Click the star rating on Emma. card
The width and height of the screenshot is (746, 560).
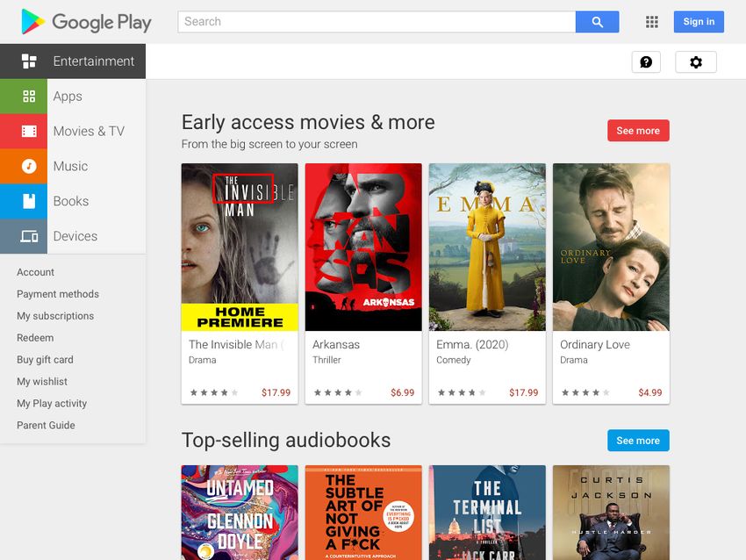pos(462,392)
